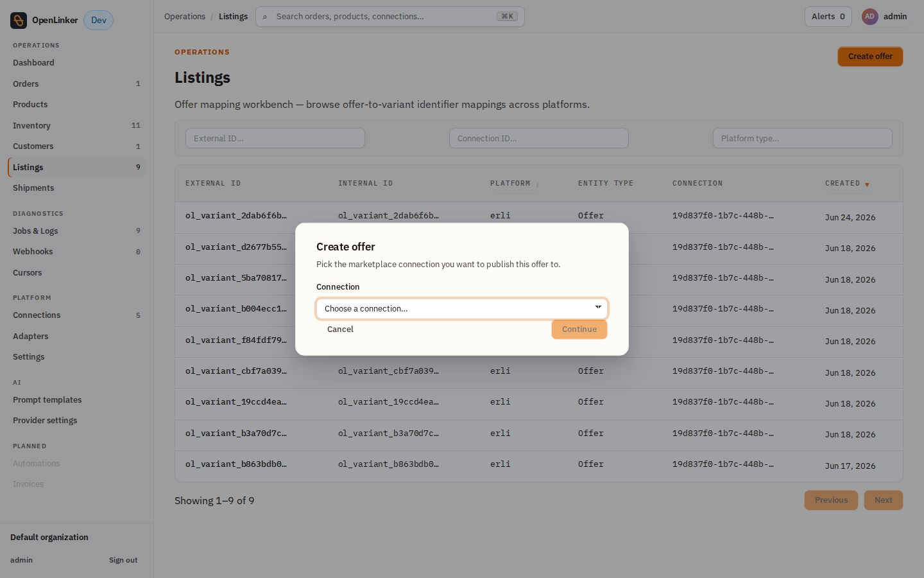Click the OpenLinker logo icon

[x=19, y=21]
